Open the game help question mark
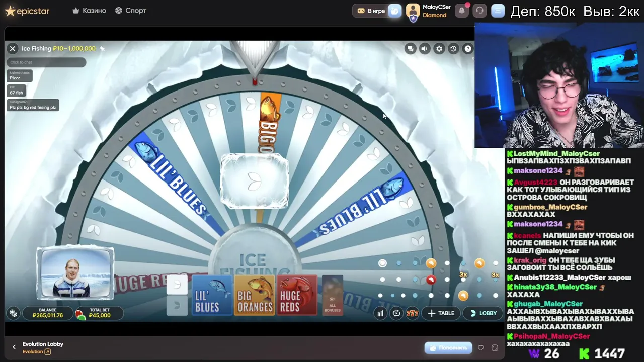The height and width of the screenshot is (362, 644). pos(468,49)
